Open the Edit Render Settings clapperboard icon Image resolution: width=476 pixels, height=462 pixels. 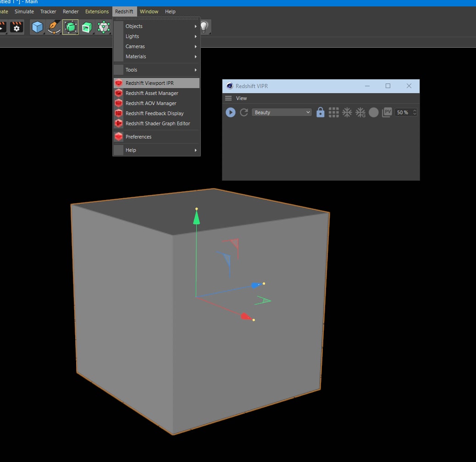17,28
